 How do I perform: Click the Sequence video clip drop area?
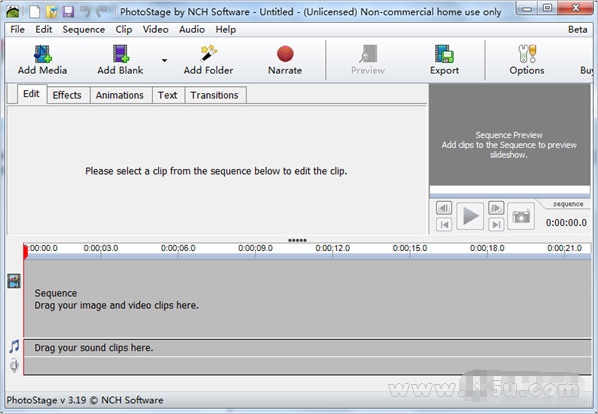(307, 298)
